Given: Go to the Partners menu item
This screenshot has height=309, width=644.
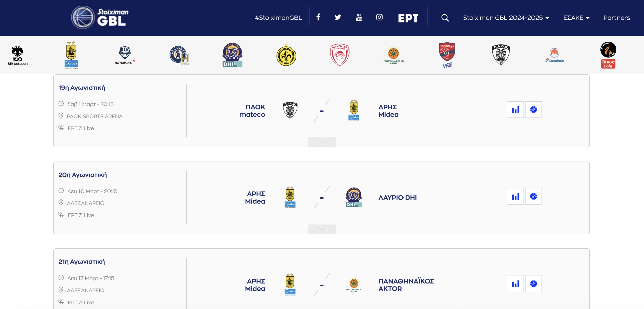Looking at the screenshot, I should pos(616,18).
